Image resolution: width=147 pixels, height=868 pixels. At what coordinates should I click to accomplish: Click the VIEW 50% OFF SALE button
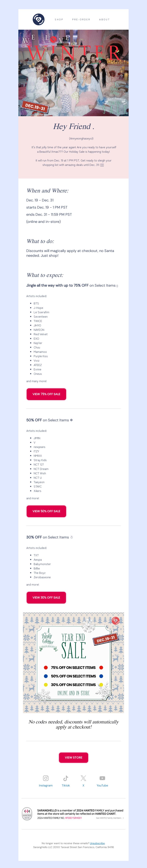coord(46,511)
